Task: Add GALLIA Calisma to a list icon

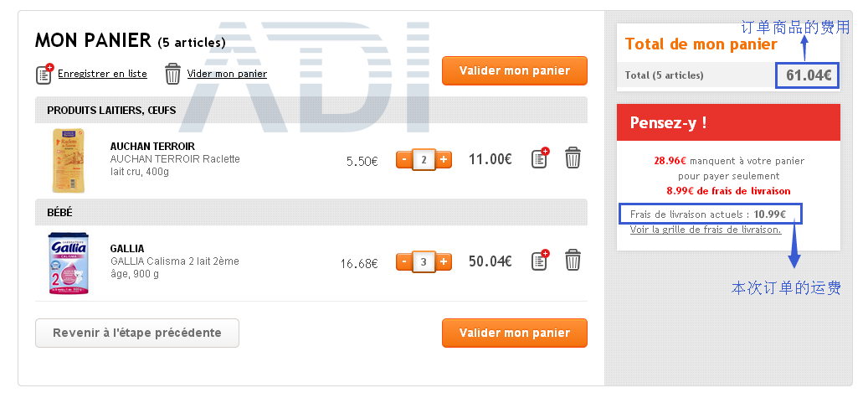Action: [540, 260]
